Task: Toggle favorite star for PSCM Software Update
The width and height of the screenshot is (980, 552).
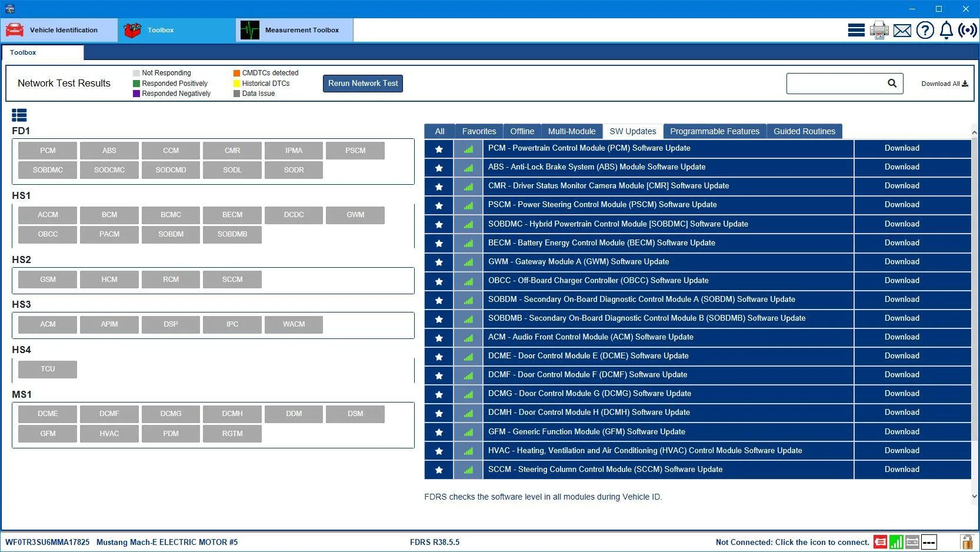Action: pos(439,205)
